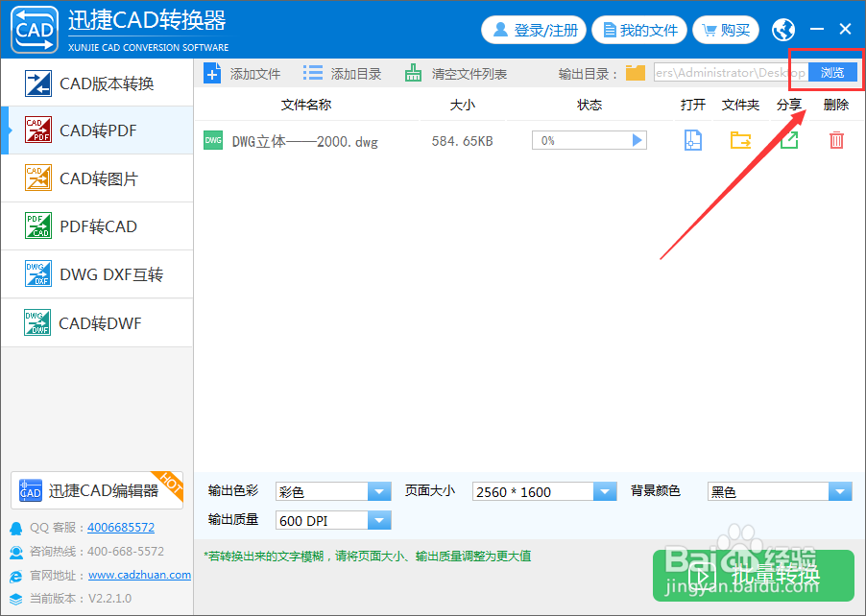Open language settings via the globe icon
Screen dimensions: 866x616
(x=784, y=29)
